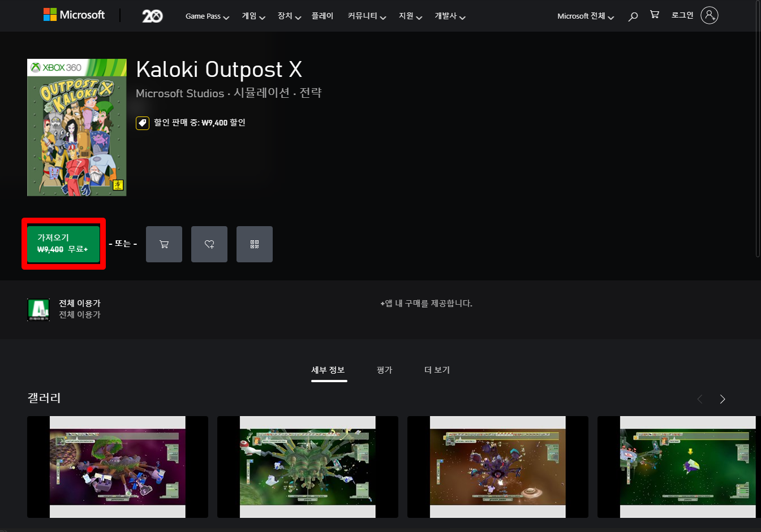Open second gallery screenshot with green station

point(308,467)
